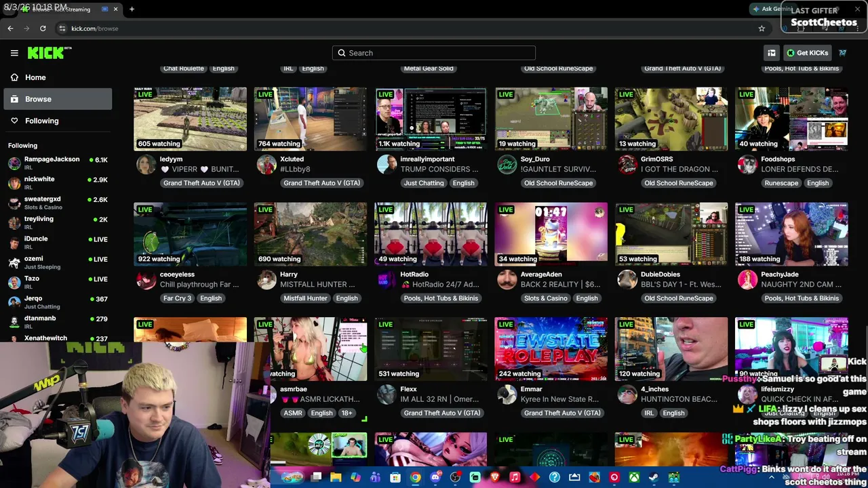Open iDuncle in Following list
This screenshot has height=488, width=868.
[x=58, y=243]
